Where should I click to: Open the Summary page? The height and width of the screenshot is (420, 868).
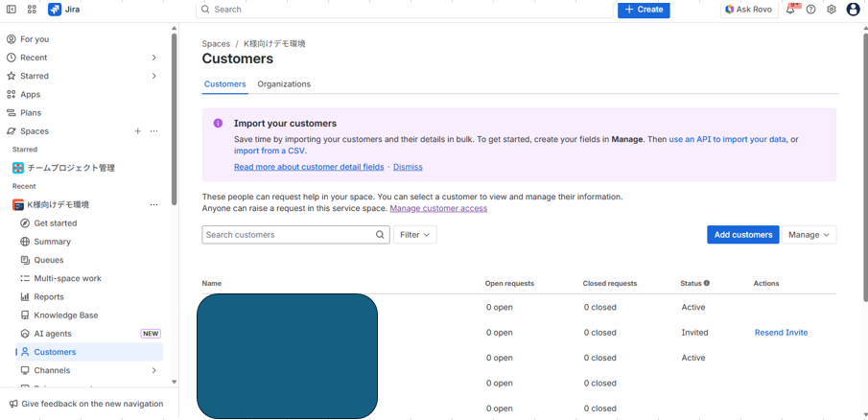pos(52,242)
